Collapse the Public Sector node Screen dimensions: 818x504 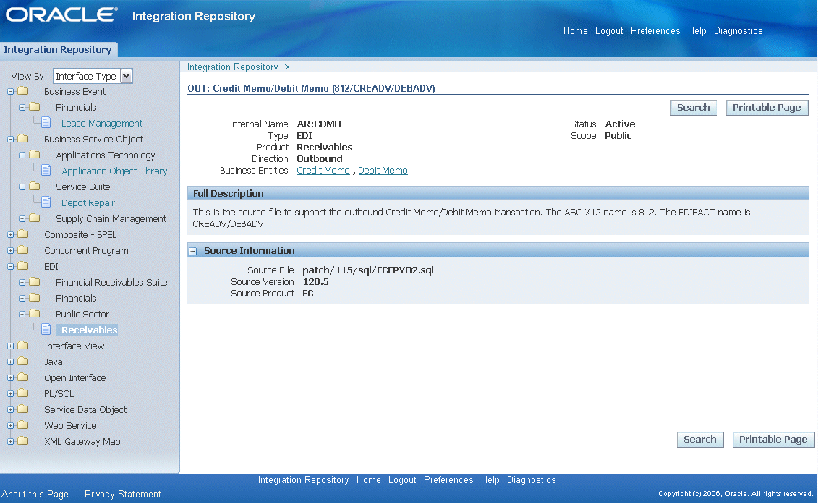[x=22, y=314]
